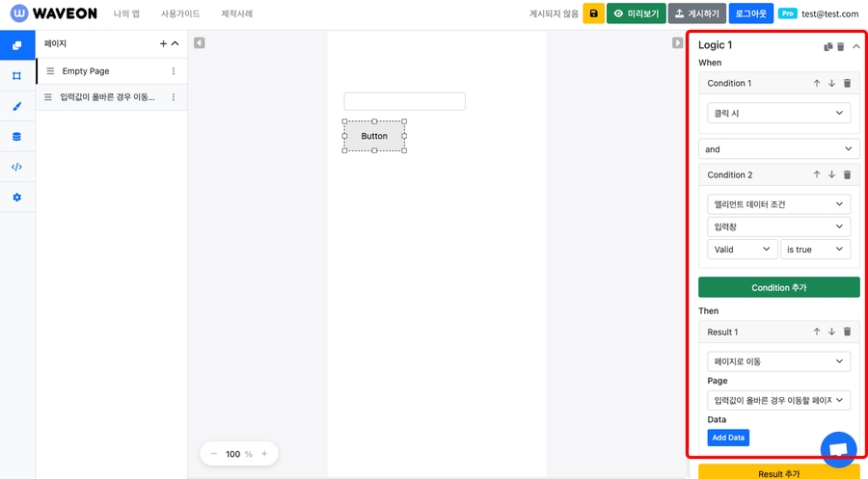Open the 페이지로 이동 result dropdown
The width and height of the screenshot is (868, 479).
click(x=779, y=361)
